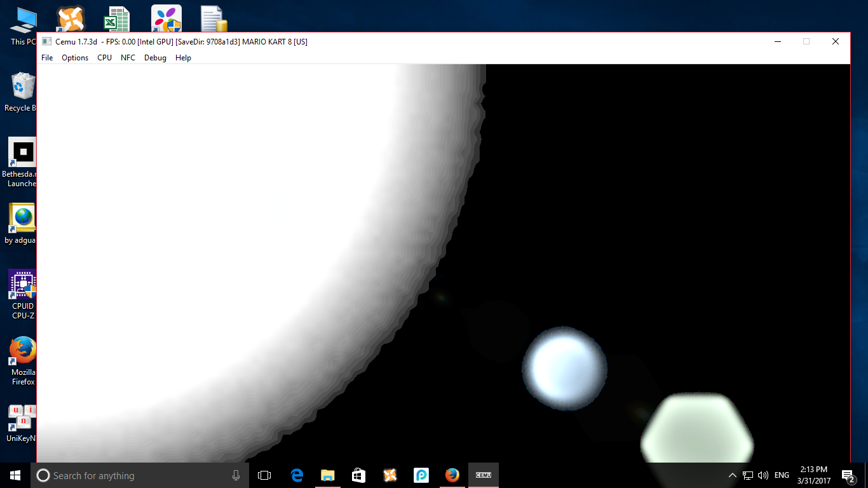Expand the NFC menu
868x488 pixels.
[x=128, y=58]
